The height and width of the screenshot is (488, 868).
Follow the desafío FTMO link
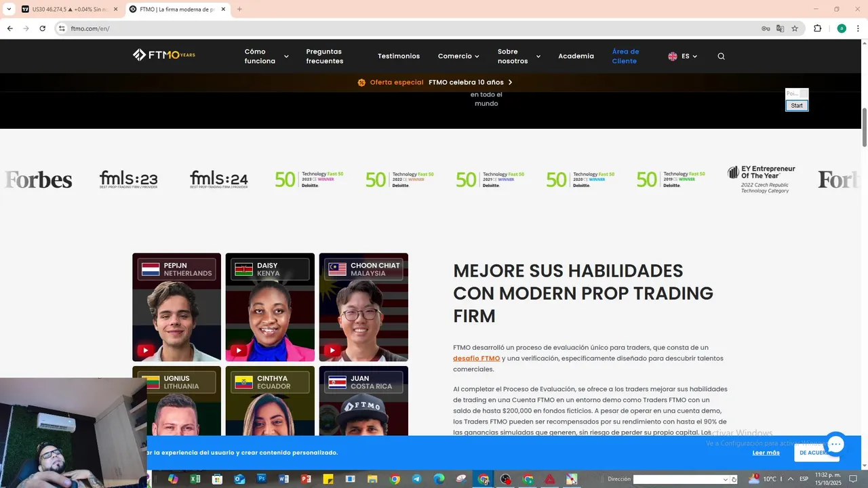476,358
